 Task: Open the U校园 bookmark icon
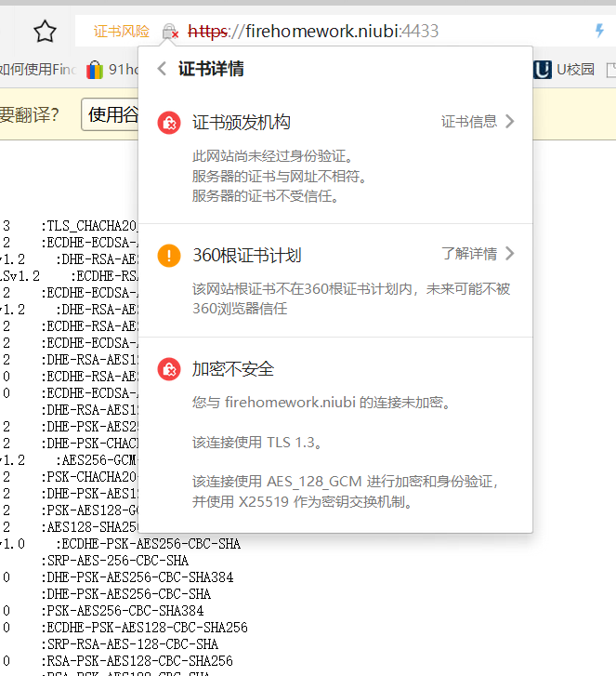tap(543, 70)
